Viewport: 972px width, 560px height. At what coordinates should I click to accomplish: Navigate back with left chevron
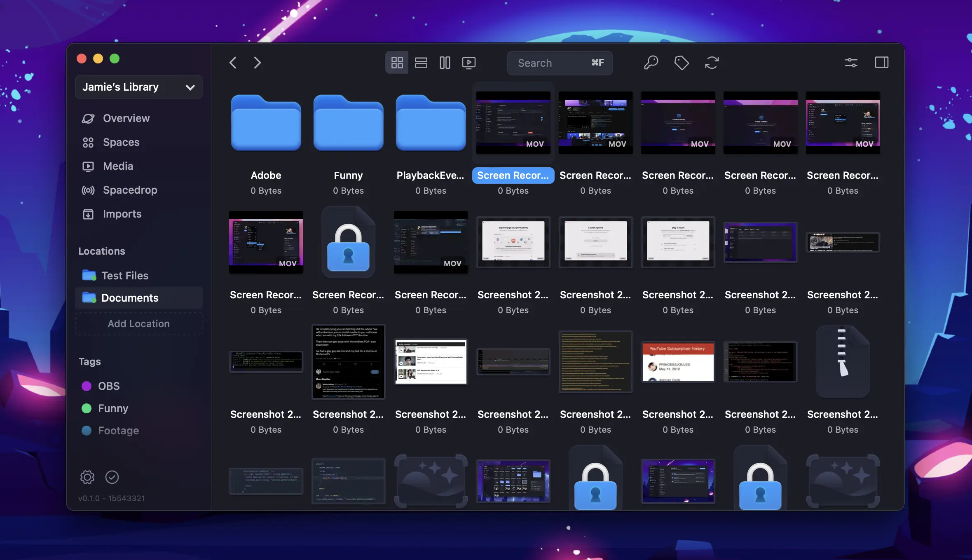coord(233,63)
